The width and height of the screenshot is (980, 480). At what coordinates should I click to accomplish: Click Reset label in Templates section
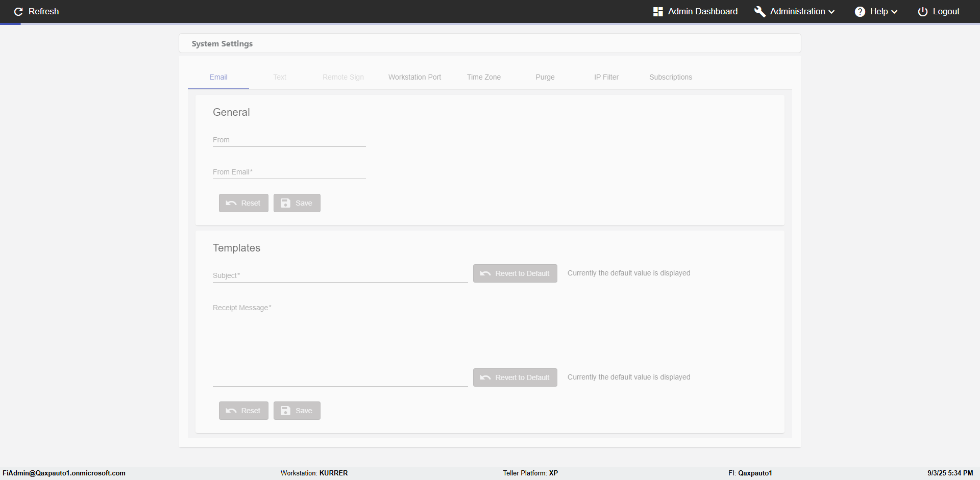pos(251,411)
